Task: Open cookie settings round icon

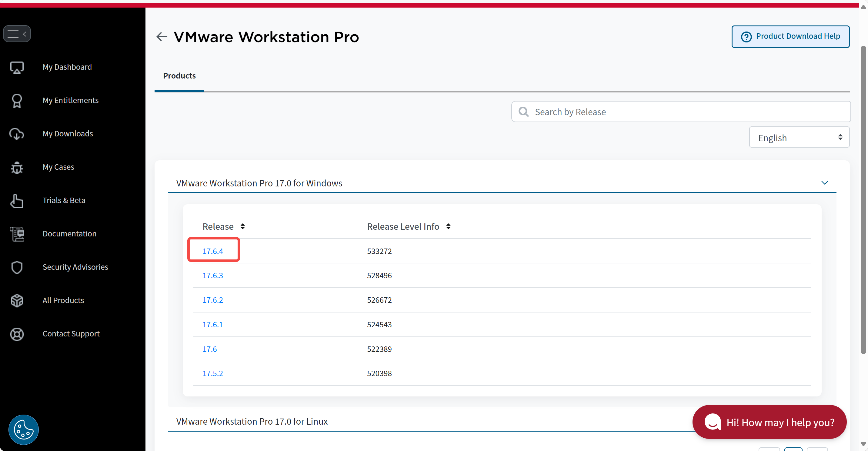Action: click(x=24, y=429)
